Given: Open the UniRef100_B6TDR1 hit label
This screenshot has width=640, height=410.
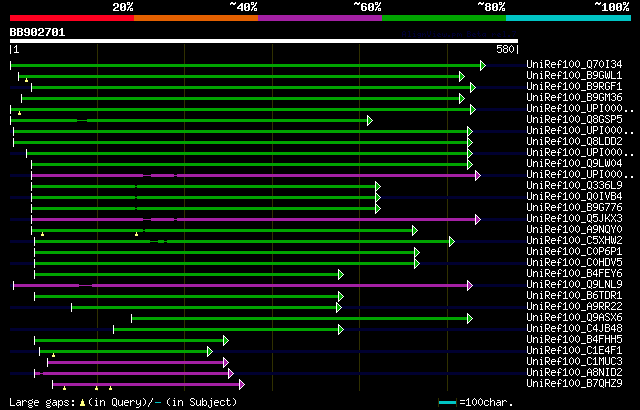Looking at the screenshot, I should click(574, 295).
